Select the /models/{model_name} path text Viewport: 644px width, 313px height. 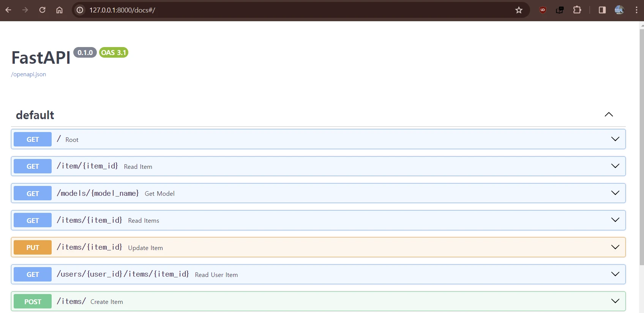pyautogui.click(x=98, y=193)
